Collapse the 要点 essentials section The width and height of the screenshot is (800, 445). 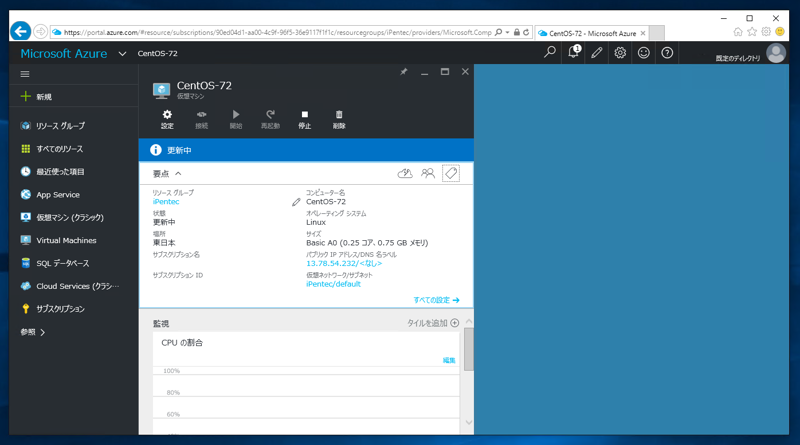[167, 174]
